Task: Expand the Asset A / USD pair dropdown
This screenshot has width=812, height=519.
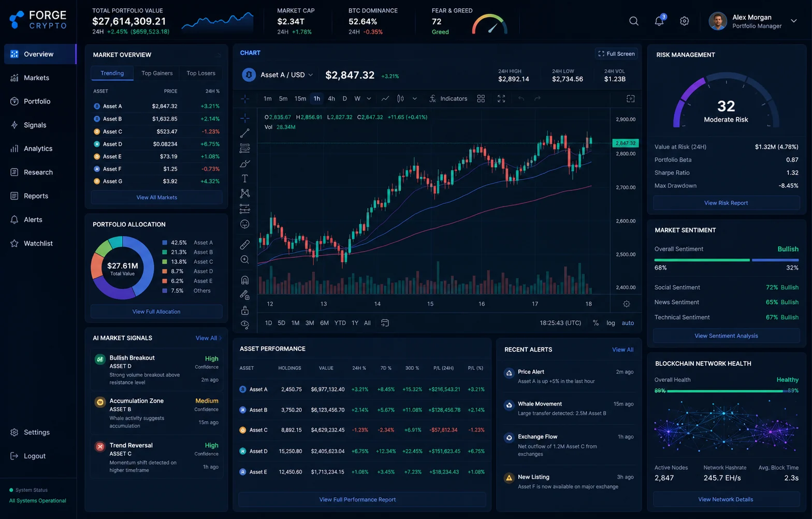Action: click(x=311, y=75)
